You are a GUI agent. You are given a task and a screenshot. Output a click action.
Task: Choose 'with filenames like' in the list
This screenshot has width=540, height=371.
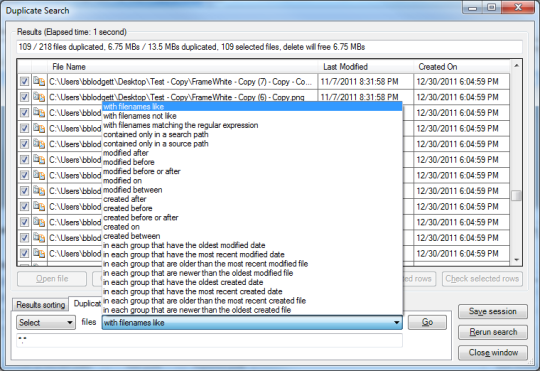[252, 107]
